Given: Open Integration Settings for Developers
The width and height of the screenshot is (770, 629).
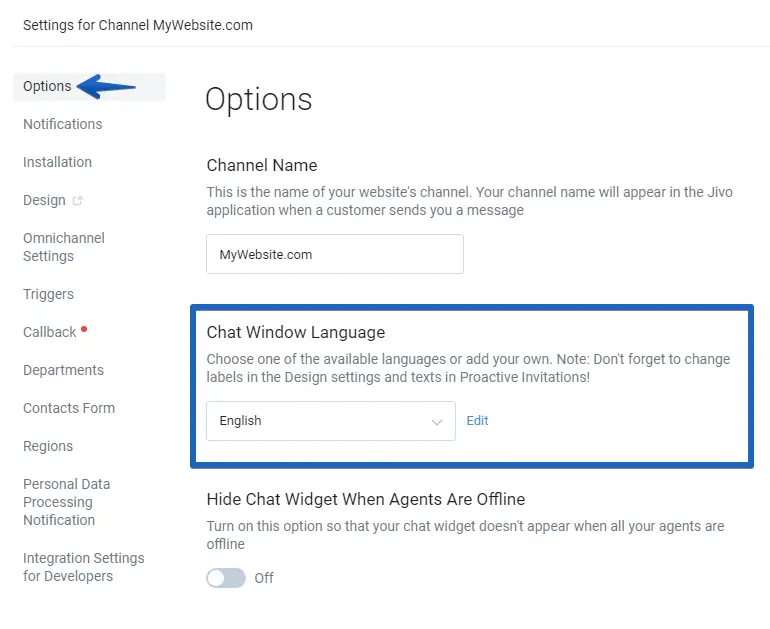Looking at the screenshot, I should [x=83, y=567].
